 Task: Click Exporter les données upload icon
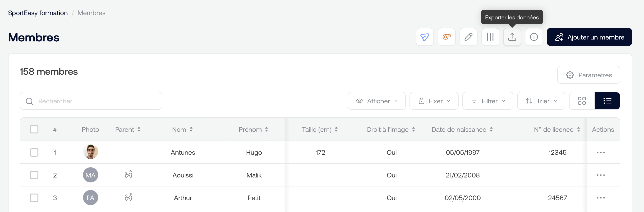tap(512, 37)
